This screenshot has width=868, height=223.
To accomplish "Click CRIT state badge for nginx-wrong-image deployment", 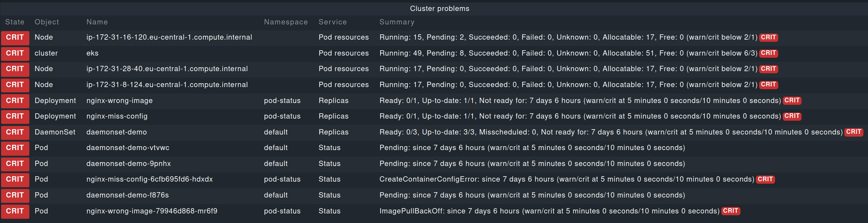I will (x=15, y=101).
